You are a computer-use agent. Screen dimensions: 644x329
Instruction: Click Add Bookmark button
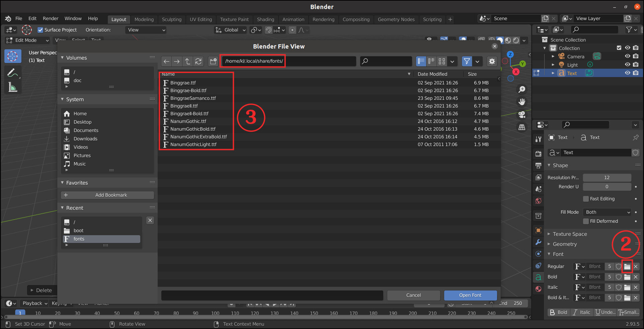(x=107, y=195)
